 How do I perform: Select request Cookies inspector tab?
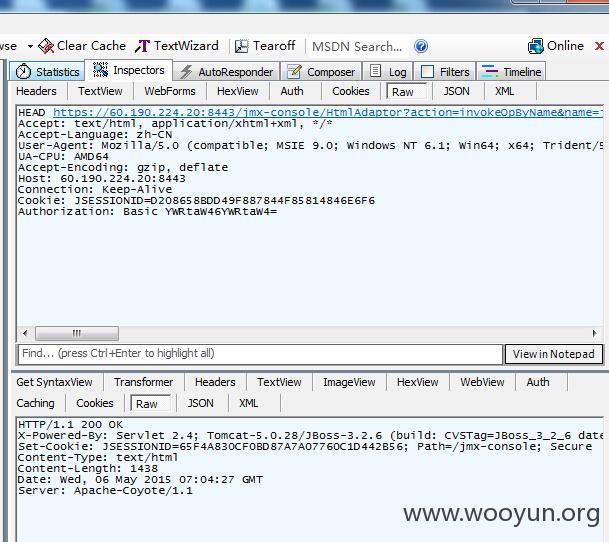tap(351, 91)
